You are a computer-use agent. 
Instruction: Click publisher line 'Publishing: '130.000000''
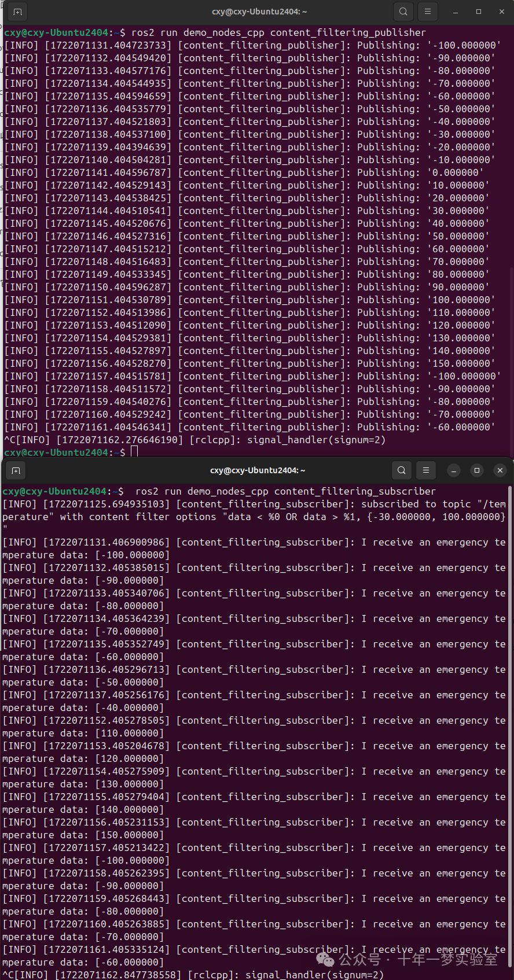249,338
